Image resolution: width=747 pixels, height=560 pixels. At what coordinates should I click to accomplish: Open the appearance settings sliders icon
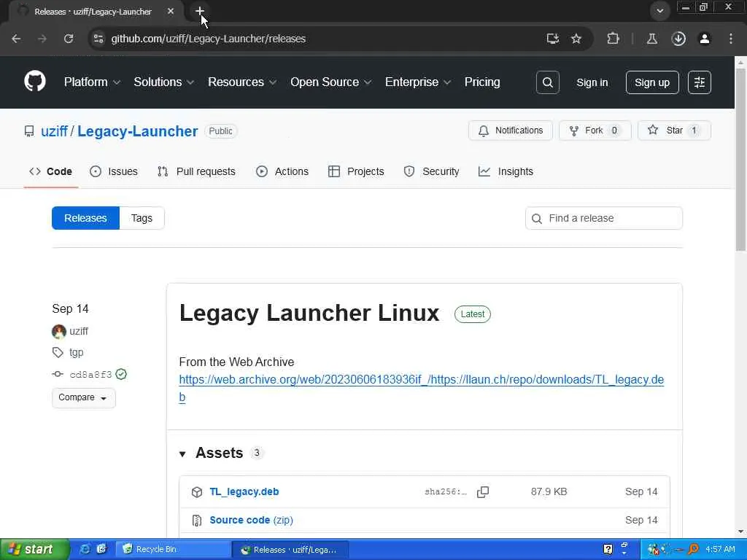[x=700, y=82]
